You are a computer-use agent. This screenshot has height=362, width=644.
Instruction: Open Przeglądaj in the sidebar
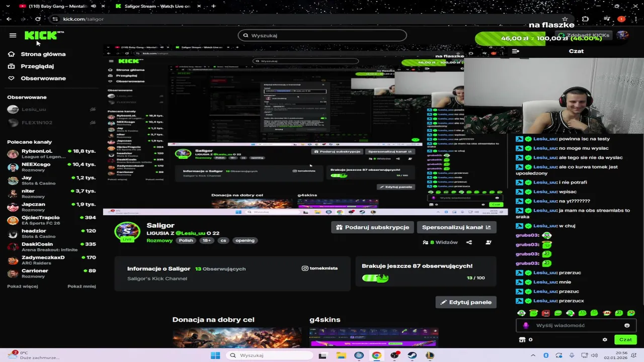coord(37,66)
